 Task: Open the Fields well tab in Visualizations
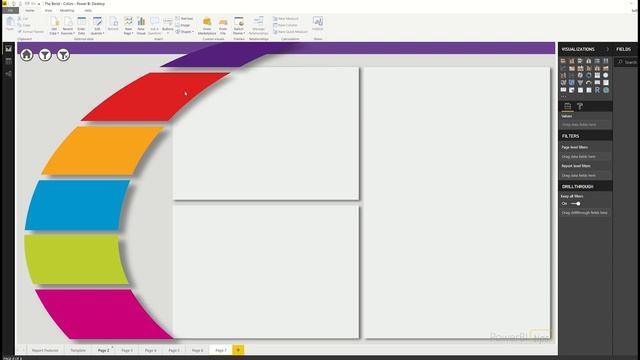tap(567, 107)
